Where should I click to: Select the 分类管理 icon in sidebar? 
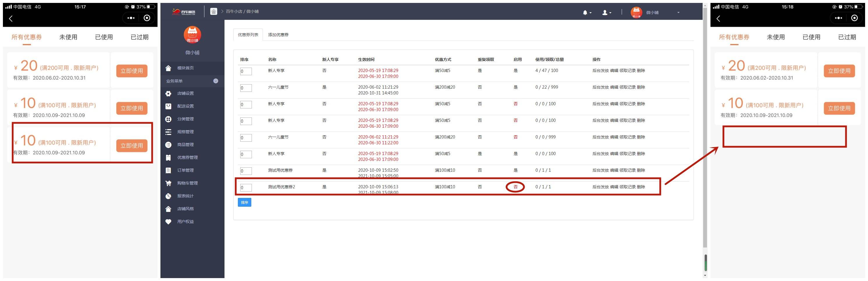[x=169, y=119]
